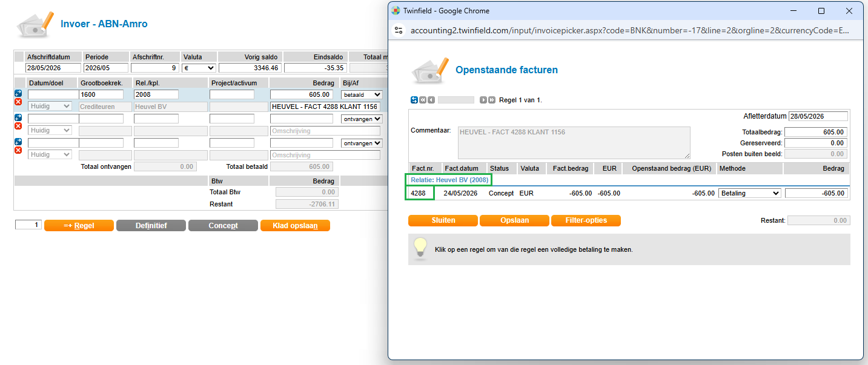Click the Rel./kpl. field containing 2008
The image size is (868, 365).
pos(156,94)
